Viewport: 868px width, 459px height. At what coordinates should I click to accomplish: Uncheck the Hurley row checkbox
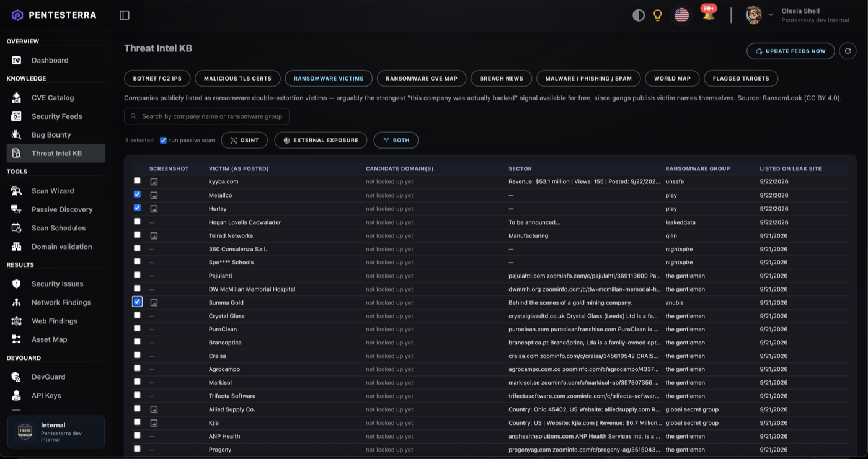point(137,208)
